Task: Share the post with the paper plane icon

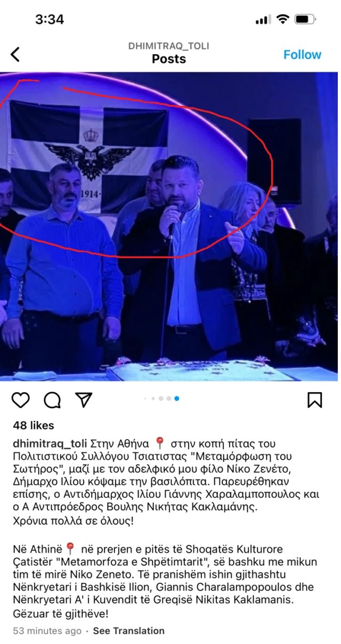Action: click(x=83, y=400)
